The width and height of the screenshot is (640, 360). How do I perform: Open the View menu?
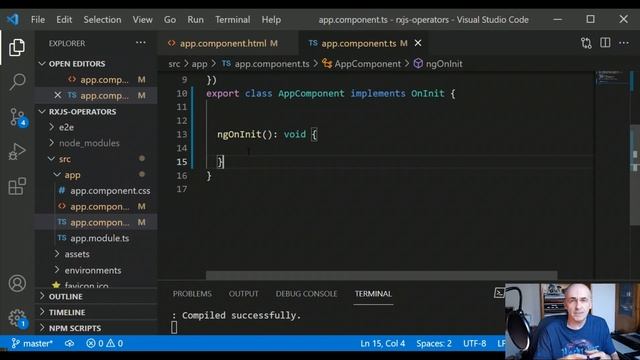point(142,20)
